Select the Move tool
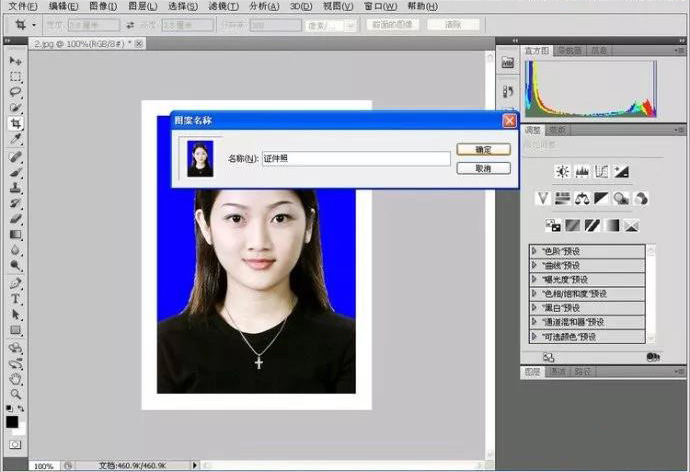Screen dimensions: 690x472 [x=15, y=61]
